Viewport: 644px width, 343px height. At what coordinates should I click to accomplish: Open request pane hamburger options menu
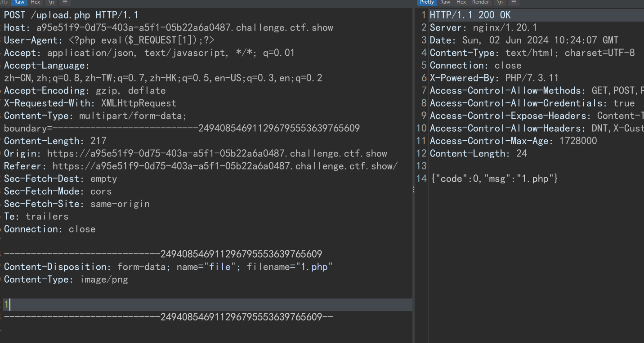[x=65, y=2]
